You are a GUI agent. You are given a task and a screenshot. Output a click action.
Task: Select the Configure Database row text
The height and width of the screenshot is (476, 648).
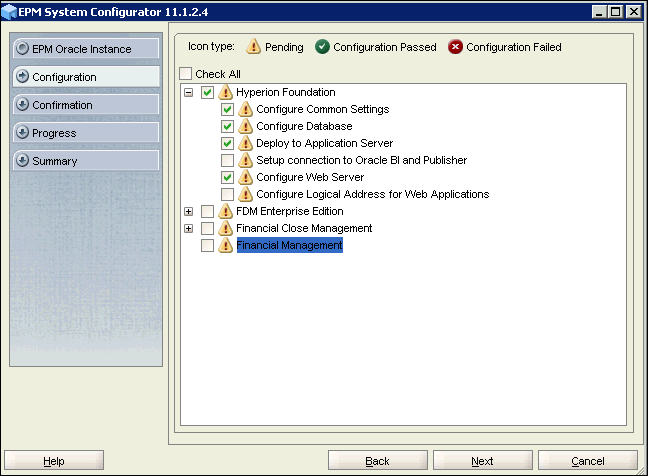coord(304,126)
